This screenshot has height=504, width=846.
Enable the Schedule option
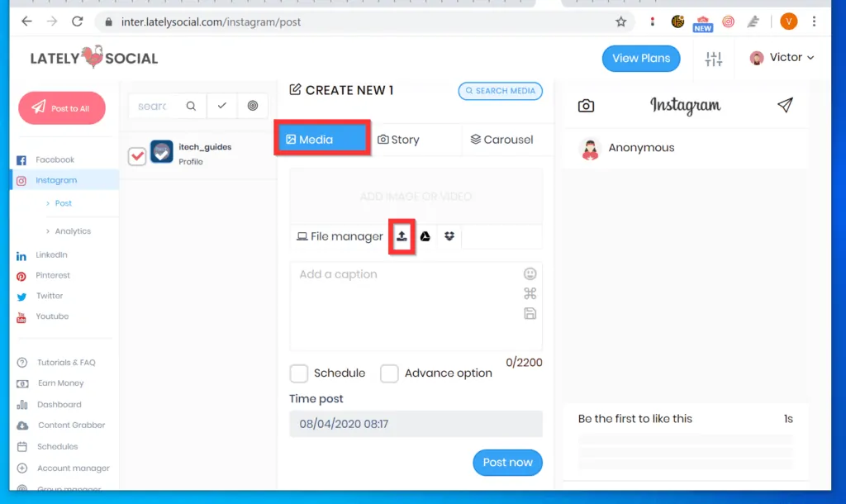[x=299, y=373]
